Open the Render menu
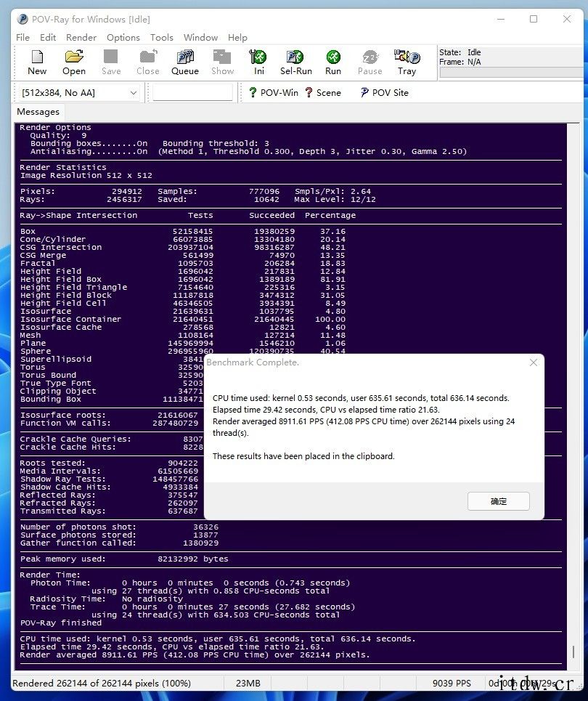Image resolution: width=588 pixels, height=701 pixels. pos(81,38)
